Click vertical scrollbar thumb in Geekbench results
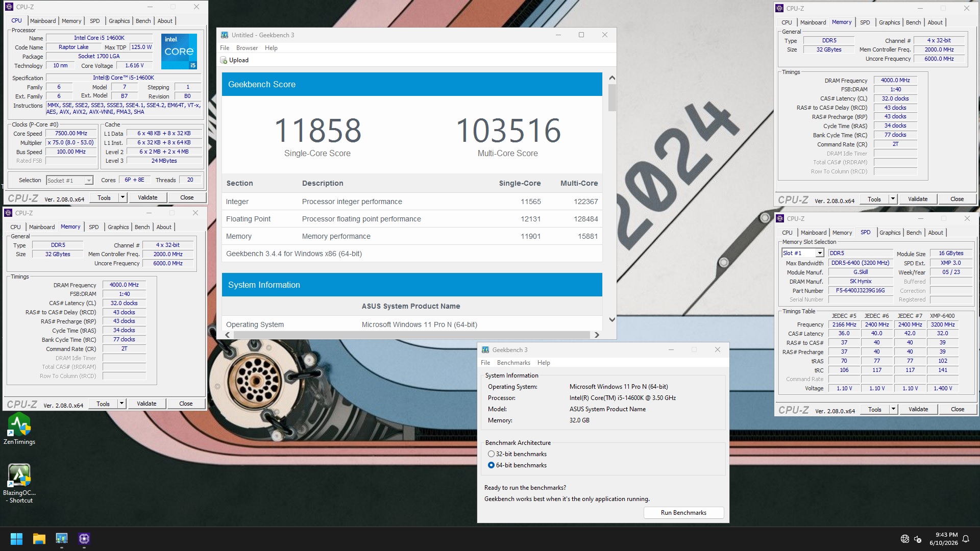The image size is (980, 551). point(612,97)
